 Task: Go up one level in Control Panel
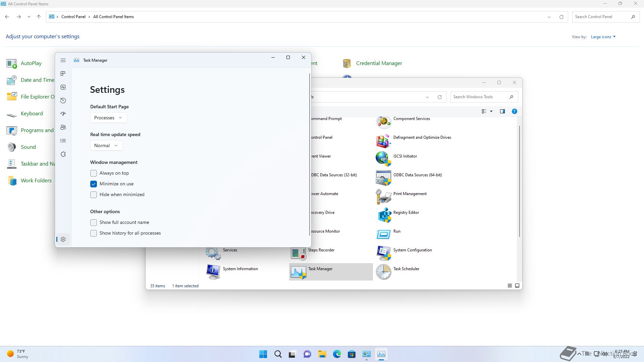point(39,17)
